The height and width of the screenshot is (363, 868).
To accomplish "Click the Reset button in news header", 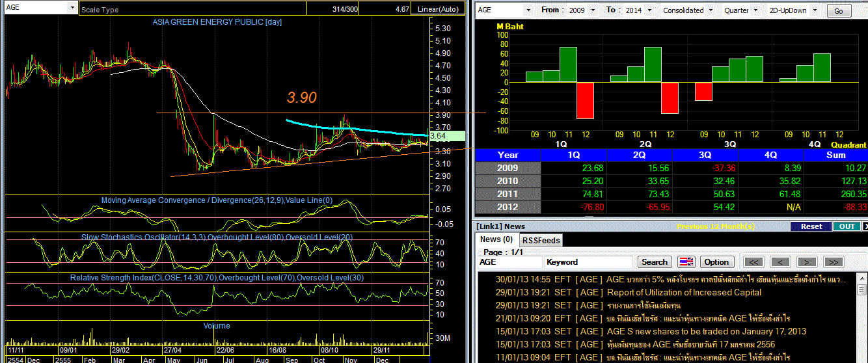I will (811, 226).
